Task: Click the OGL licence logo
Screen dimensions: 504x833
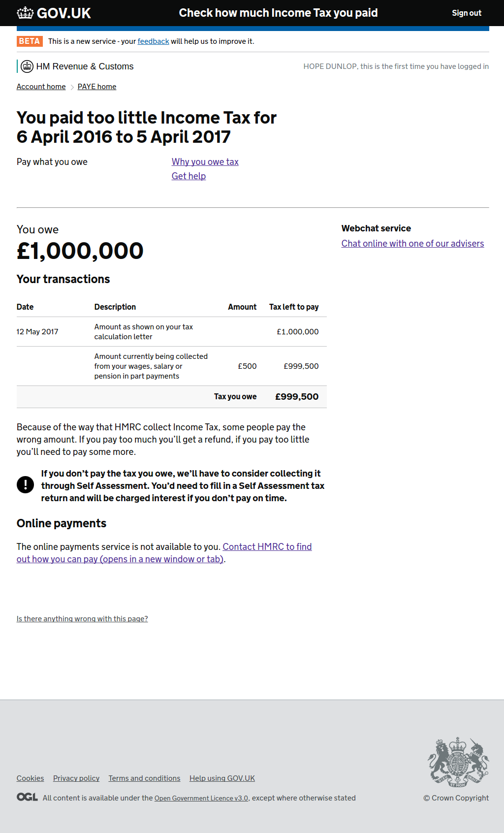Action: tap(27, 797)
